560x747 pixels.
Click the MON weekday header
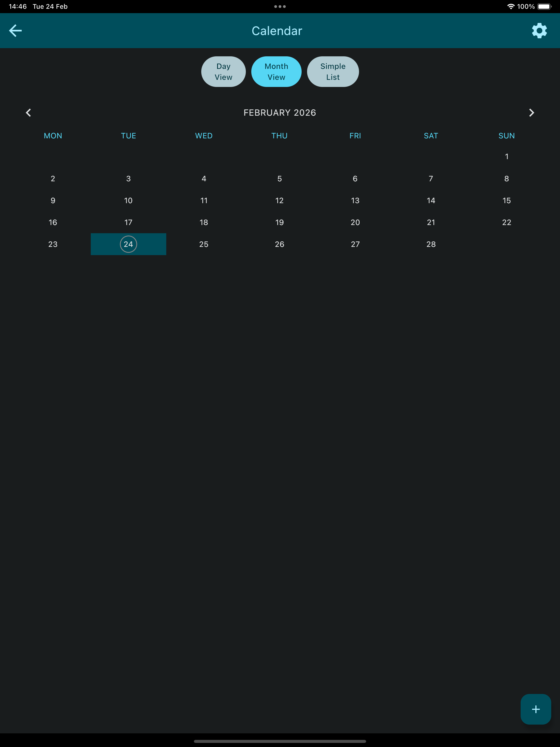pos(53,136)
